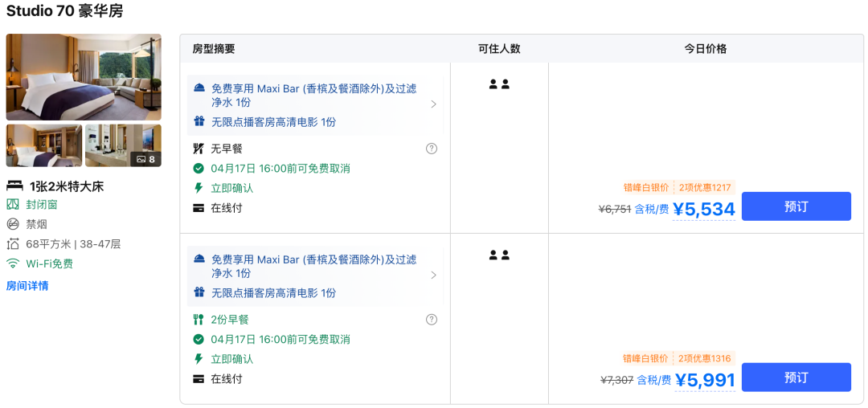
Task: Open the main bedroom photo
Action: point(84,77)
